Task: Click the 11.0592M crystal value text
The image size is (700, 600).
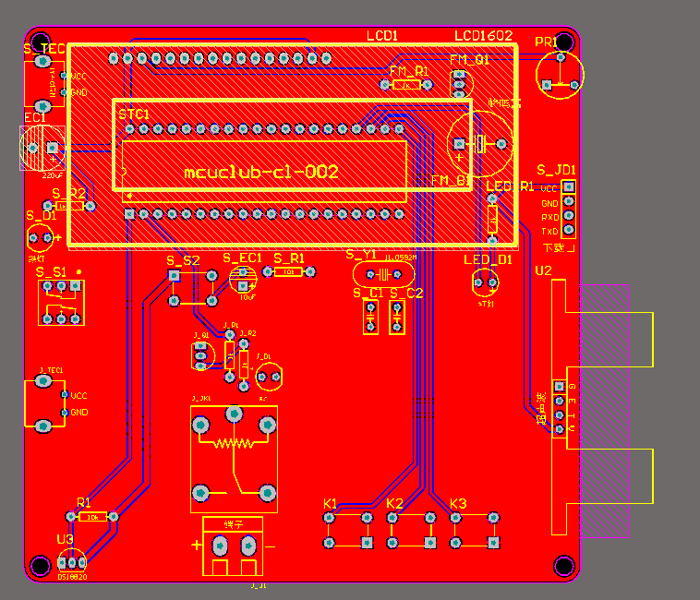Action: click(401, 258)
